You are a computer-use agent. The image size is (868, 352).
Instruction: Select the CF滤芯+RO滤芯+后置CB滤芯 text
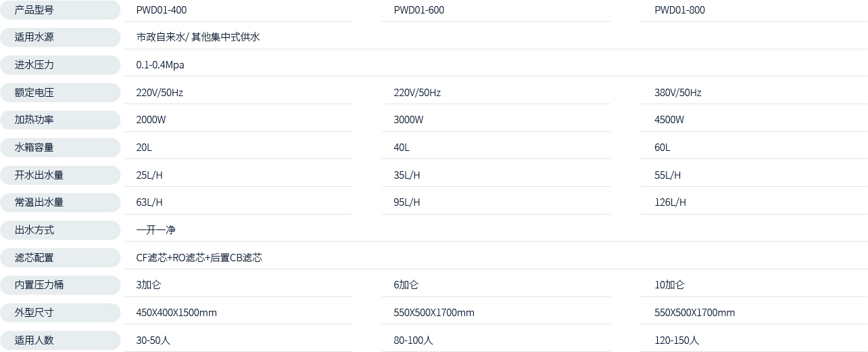(x=199, y=258)
